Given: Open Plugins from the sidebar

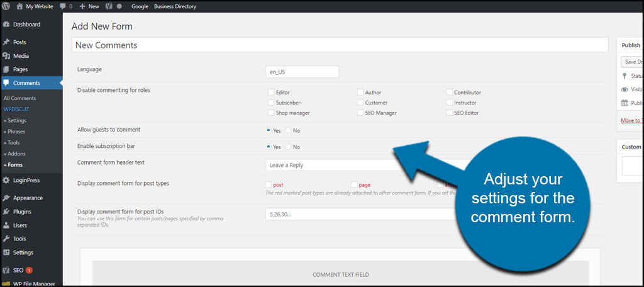Looking at the screenshot, I should 23,211.
